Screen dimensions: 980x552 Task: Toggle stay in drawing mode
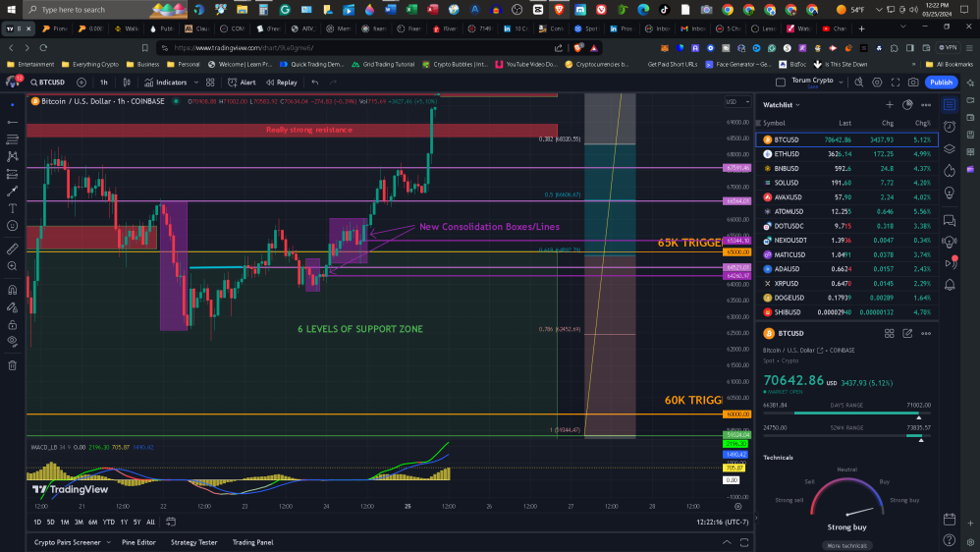[x=12, y=307]
